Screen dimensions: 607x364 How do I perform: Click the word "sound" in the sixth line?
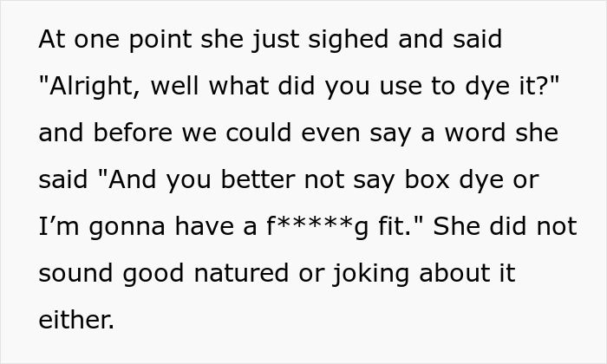[75, 274]
